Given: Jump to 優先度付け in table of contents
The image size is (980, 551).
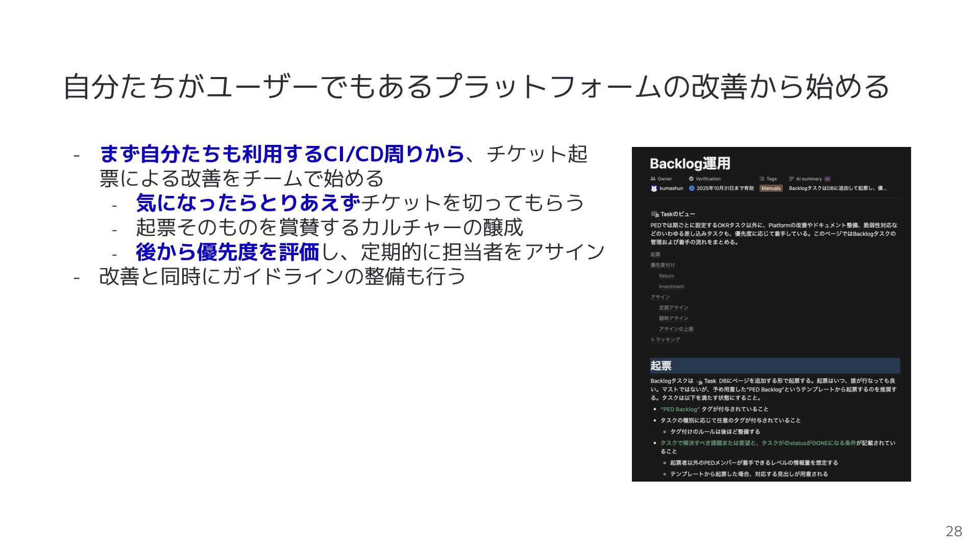Looking at the screenshot, I should [663, 265].
